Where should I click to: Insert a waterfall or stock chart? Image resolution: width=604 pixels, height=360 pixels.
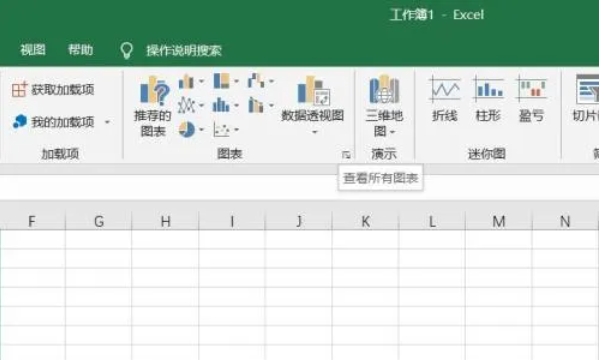pos(256,81)
